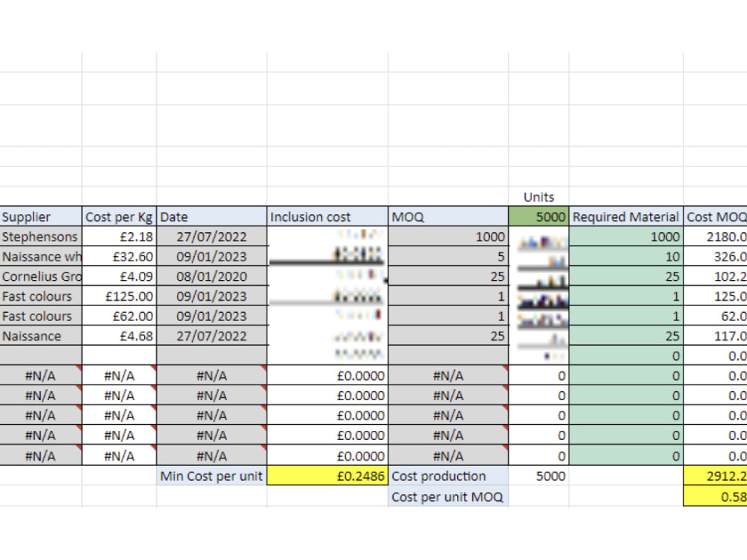
Task: Select the Naissance supplier cell priced £4.68
Action: pyautogui.click(x=40, y=336)
